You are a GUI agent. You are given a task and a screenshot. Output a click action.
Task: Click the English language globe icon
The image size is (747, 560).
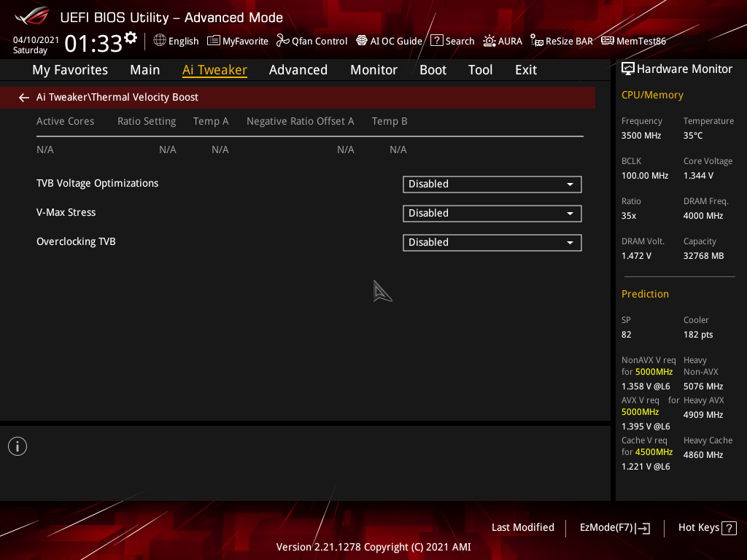coord(160,41)
